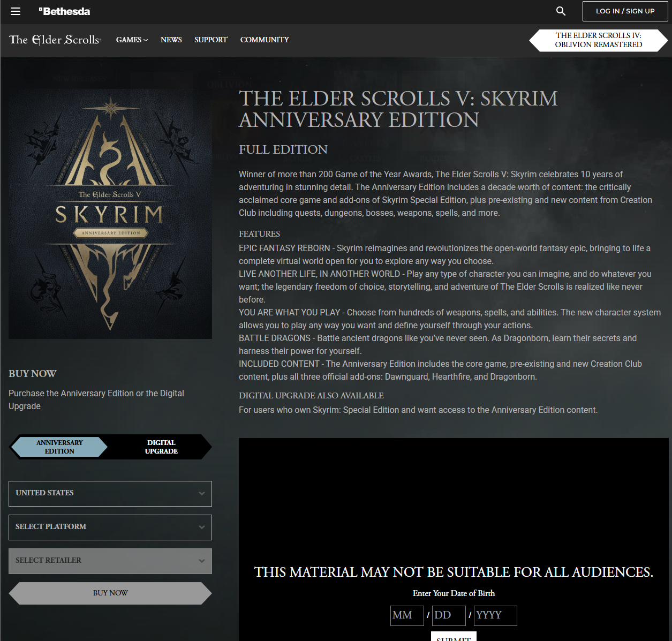Submit the date of birth
Image resolution: width=672 pixels, height=641 pixels.
tap(454, 637)
